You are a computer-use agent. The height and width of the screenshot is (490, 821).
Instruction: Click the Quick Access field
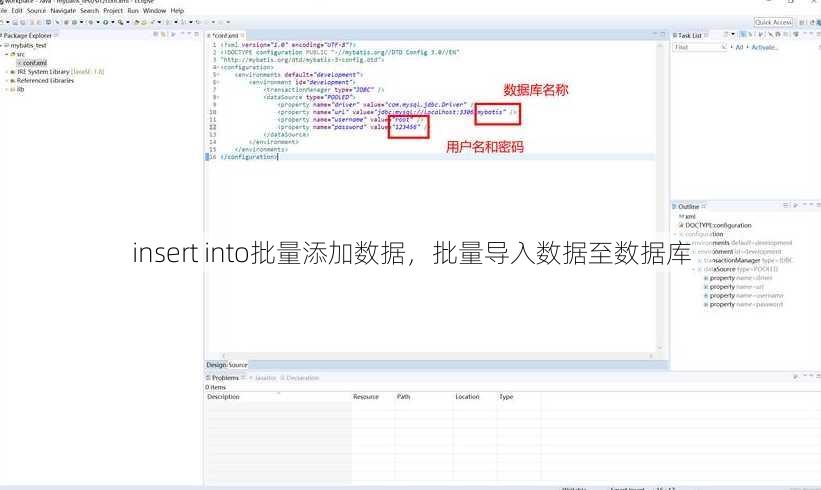(x=773, y=22)
